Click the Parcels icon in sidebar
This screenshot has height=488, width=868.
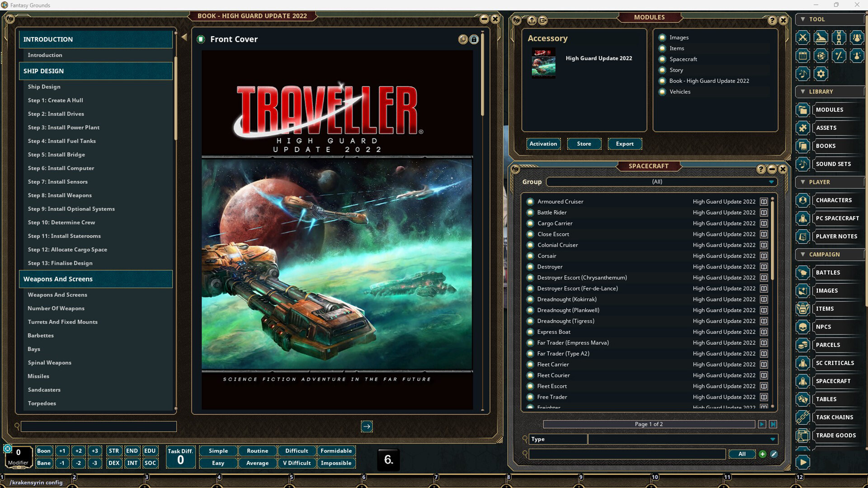[803, 345]
